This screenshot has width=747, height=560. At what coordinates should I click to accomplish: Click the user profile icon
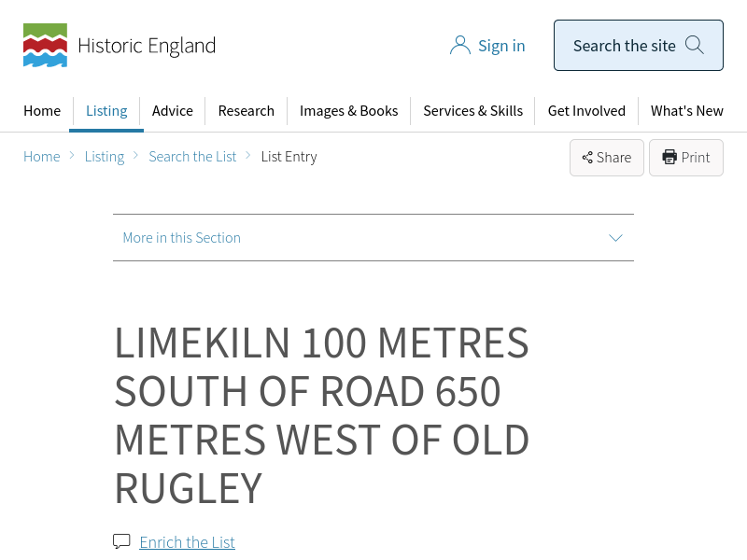pos(459,46)
